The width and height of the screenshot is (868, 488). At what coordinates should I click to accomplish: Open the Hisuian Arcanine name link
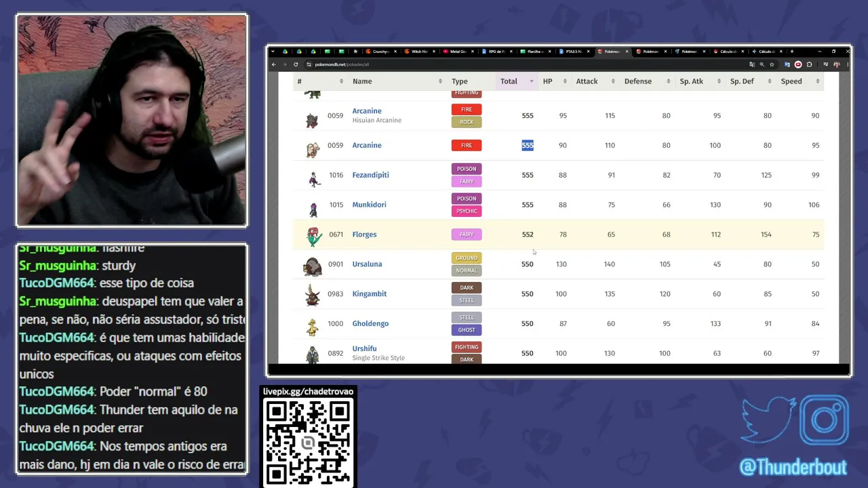coord(367,110)
